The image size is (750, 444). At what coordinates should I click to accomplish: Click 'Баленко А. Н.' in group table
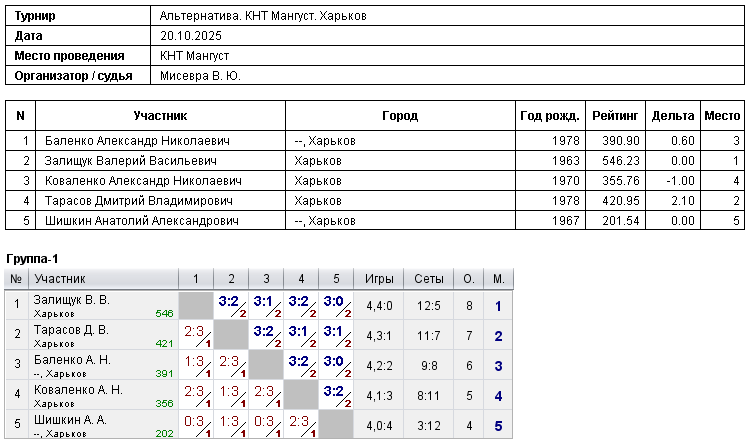click(72, 360)
